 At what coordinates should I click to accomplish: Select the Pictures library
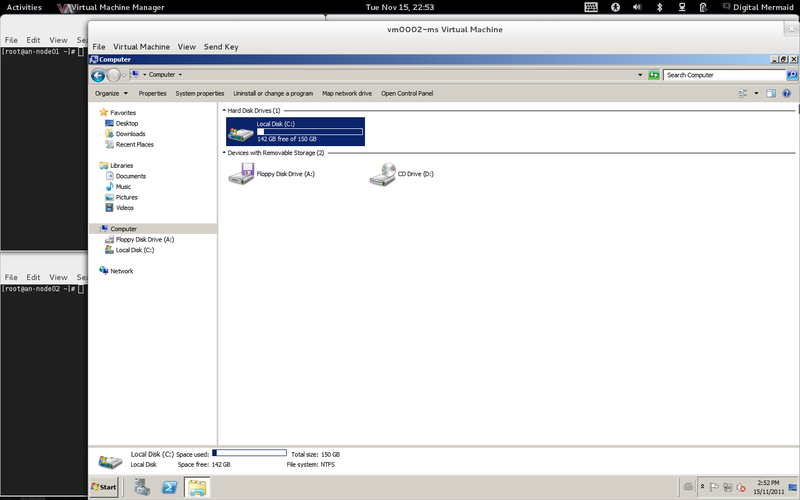coord(127,197)
